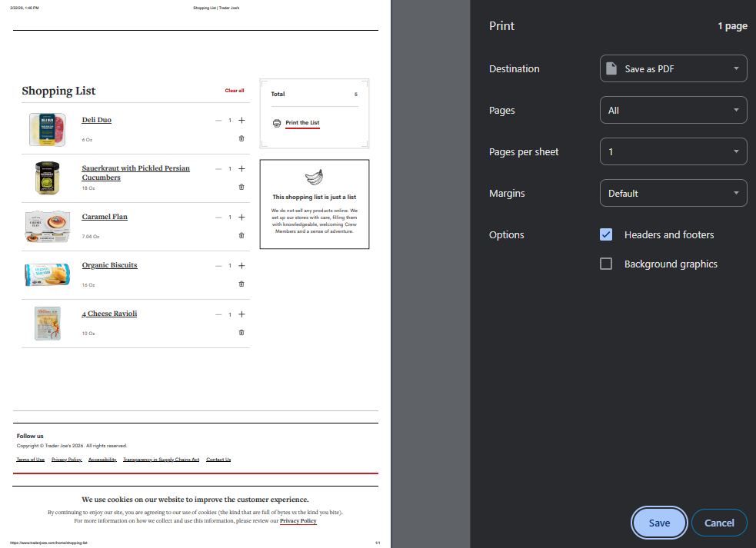The width and height of the screenshot is (756, 548).
Task: Click the Cancel button
Action: coord(719,523)
